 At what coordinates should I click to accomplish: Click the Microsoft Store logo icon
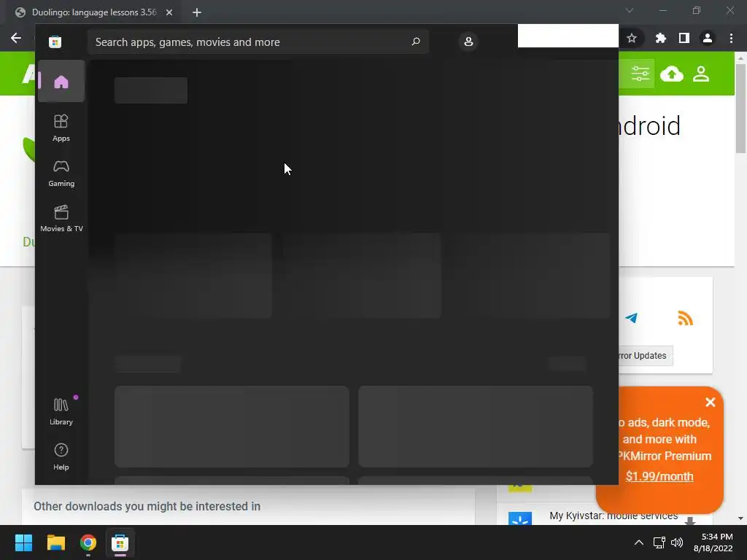click(55, 42)
